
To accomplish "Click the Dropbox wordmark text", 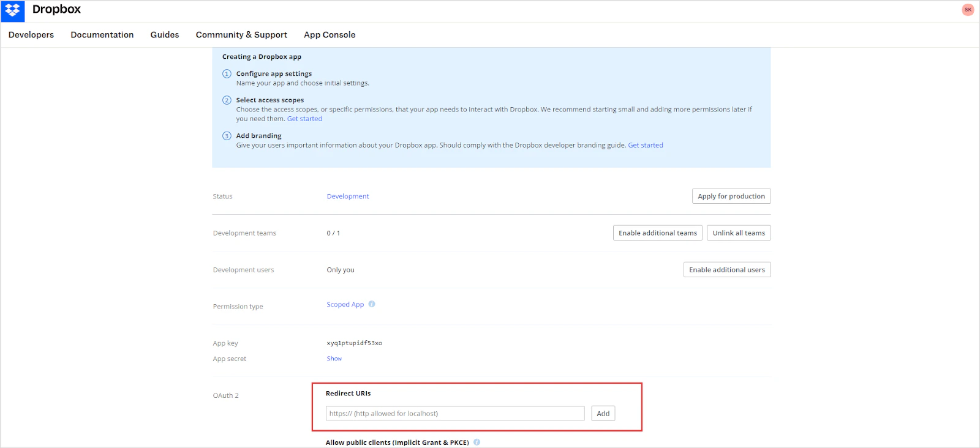I will click(56, 9).
